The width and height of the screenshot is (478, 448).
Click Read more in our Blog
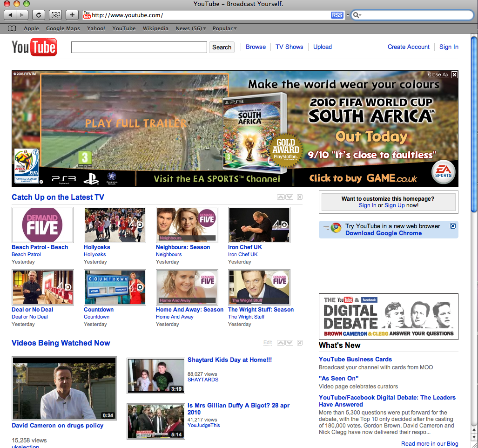tap(430, 444)
